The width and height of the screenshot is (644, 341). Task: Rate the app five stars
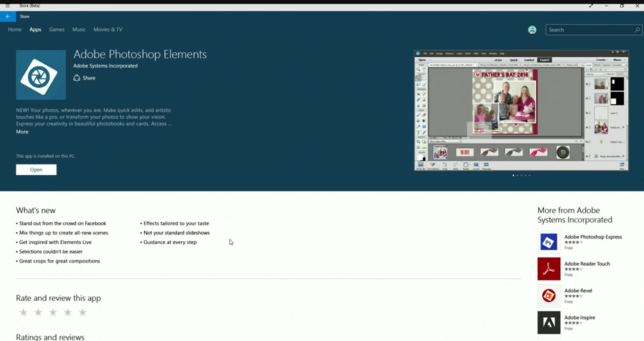tap(82, 313)
